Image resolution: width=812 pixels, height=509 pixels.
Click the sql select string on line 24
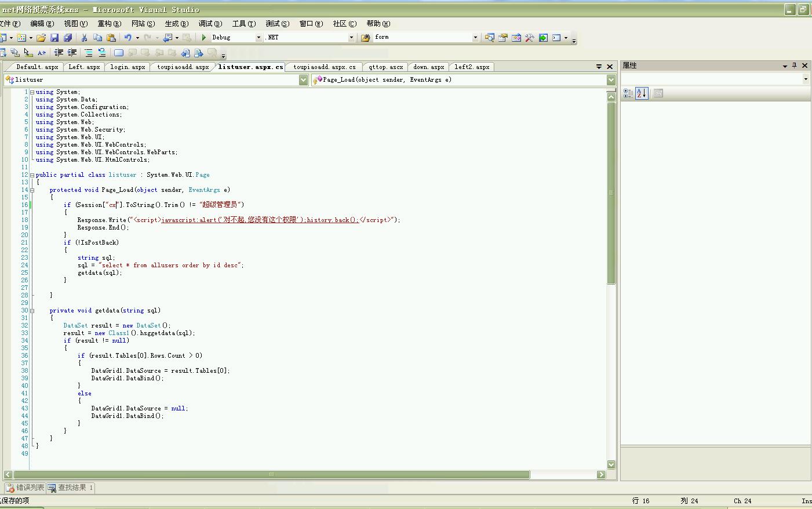(169, 265)
